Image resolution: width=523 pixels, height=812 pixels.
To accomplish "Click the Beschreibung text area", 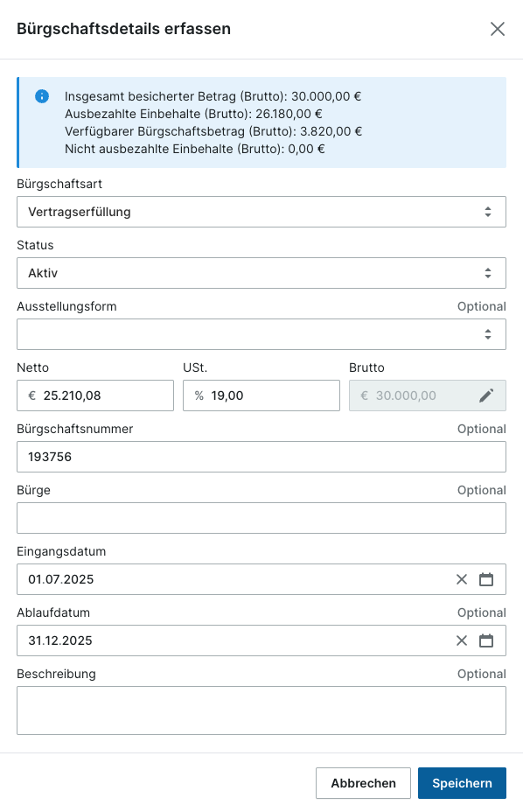I will click(x=261, y=710).
